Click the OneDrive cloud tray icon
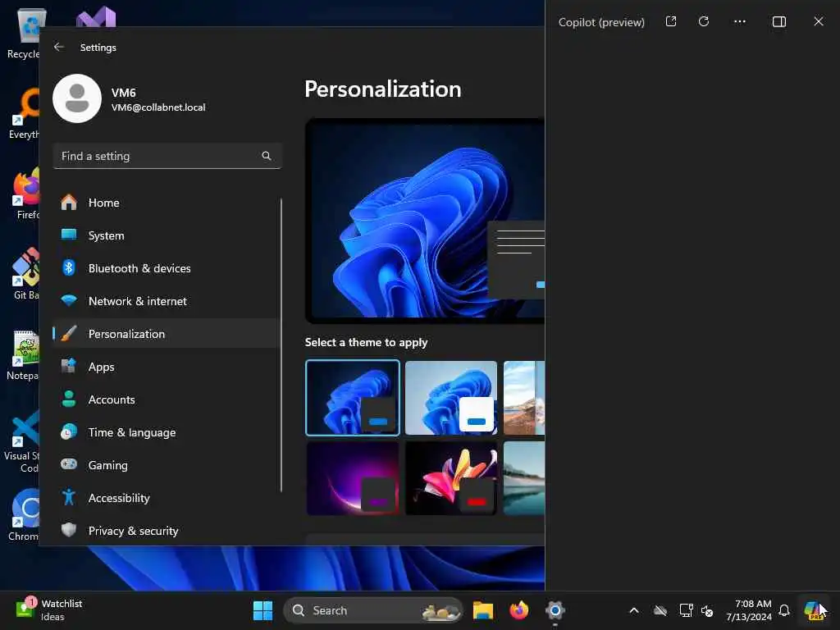 point(660,610)
